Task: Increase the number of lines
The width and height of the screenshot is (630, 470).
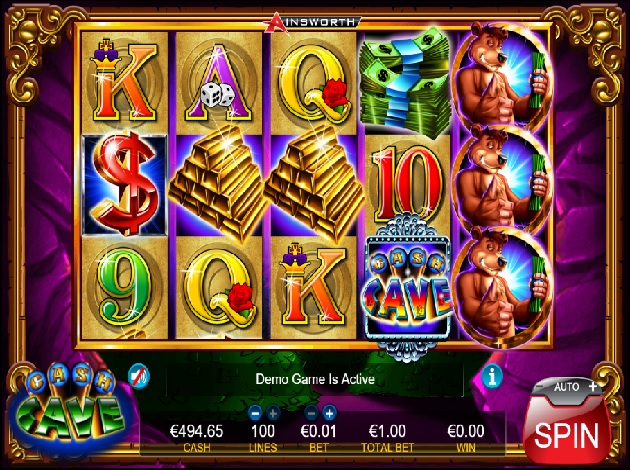Action: (x=273, y=413)
